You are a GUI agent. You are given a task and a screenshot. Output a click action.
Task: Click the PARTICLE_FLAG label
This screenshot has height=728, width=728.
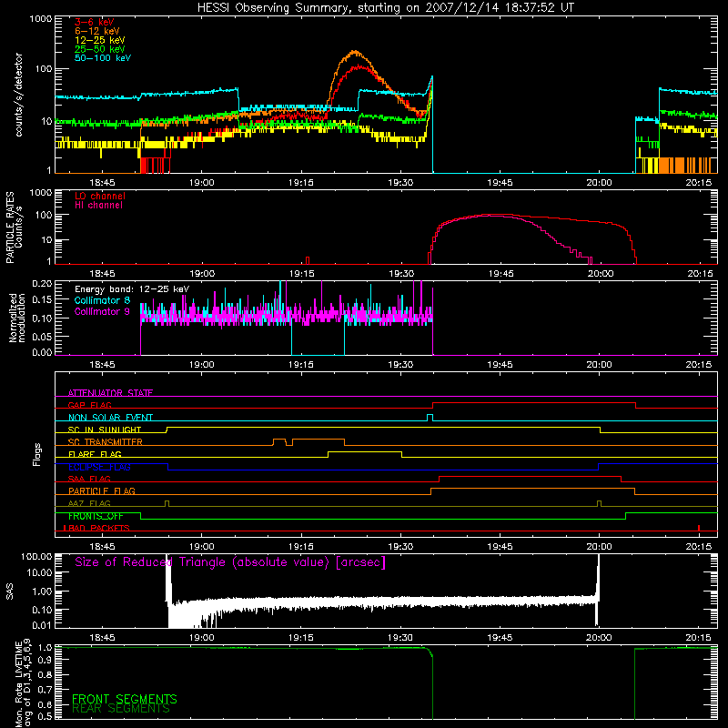click(102, 490)
